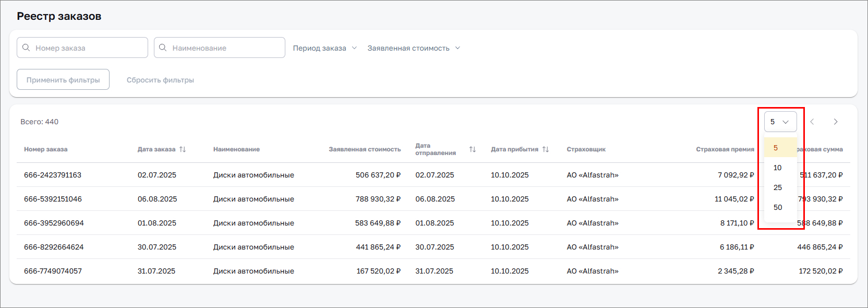The width and height of the screenshot is (868, 308).
Task: Click Сбросить фильтры to reset filters
Action: point(160,80)
